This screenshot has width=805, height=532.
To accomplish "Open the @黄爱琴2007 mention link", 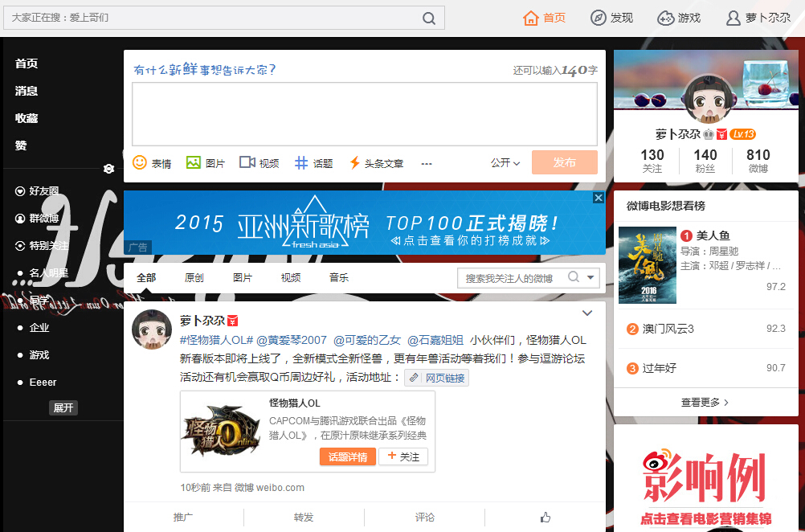I will [291, 340].
